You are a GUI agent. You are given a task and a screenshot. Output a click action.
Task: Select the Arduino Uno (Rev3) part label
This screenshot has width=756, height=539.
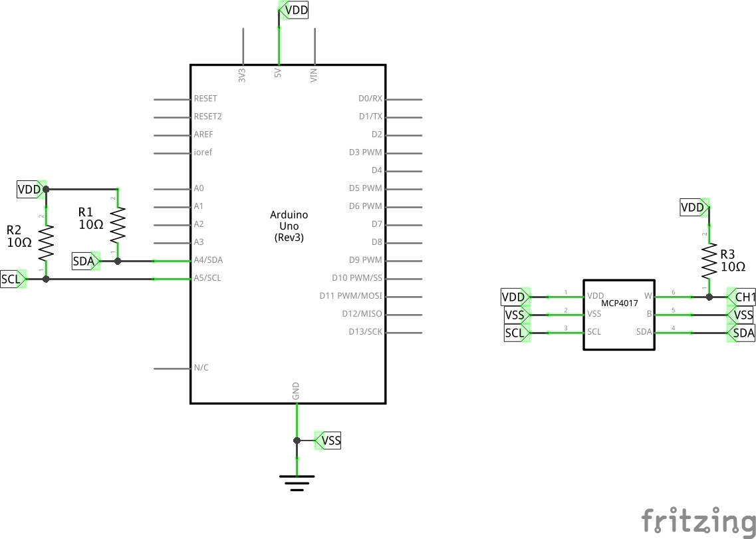(289, 226)
